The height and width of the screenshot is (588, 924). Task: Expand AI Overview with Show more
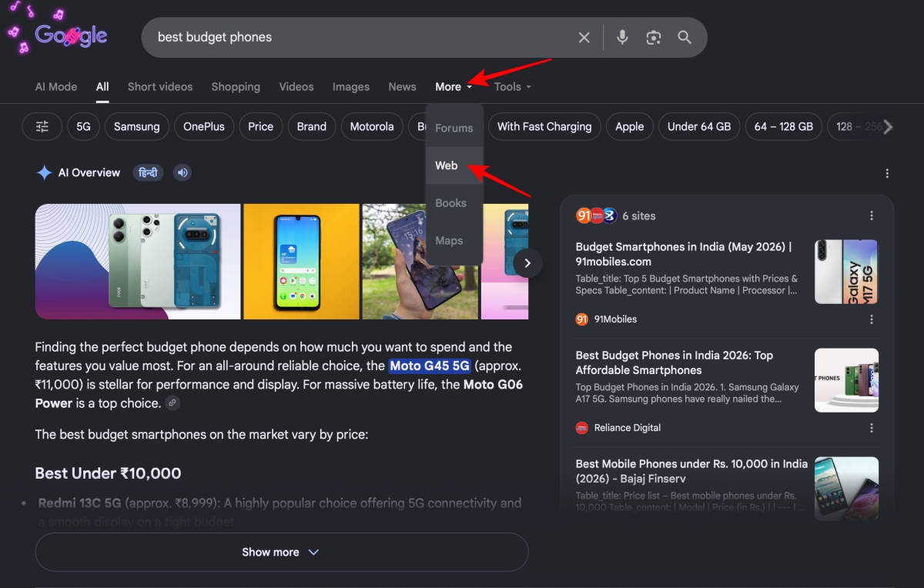[x=282, y=552]
